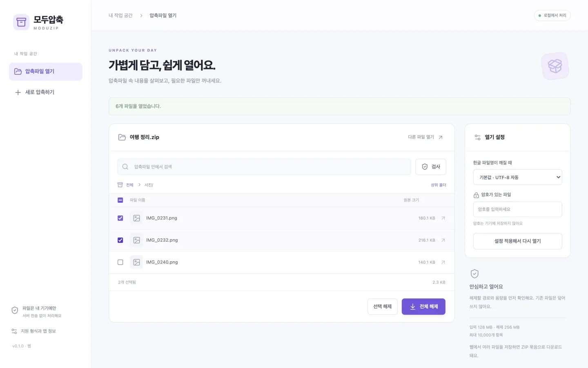Go to 상위 폴더
Image resolution: width=588 pixels, height=368 pixels.
(439, 185)
